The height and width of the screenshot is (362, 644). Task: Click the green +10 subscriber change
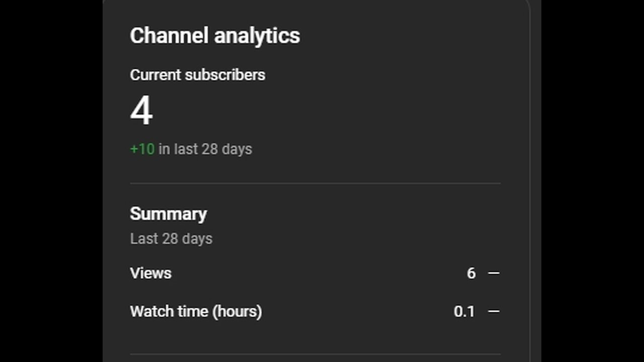(142, 149)
